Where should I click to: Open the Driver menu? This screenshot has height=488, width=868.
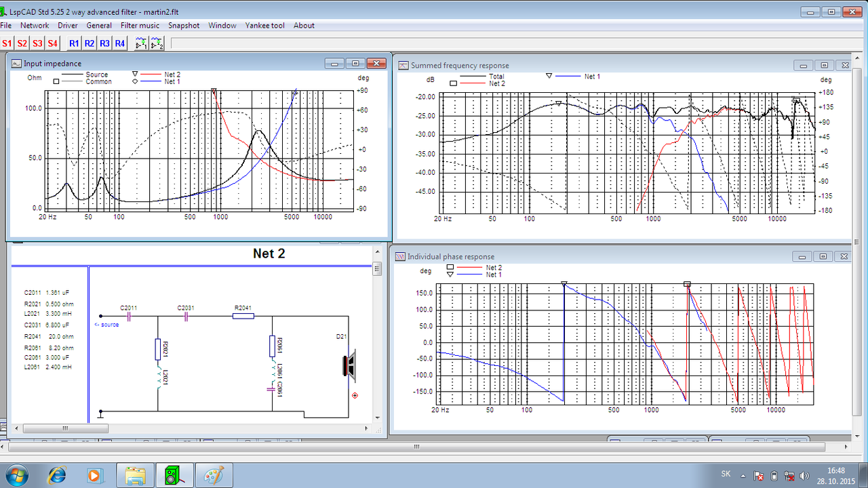(68, 26)
